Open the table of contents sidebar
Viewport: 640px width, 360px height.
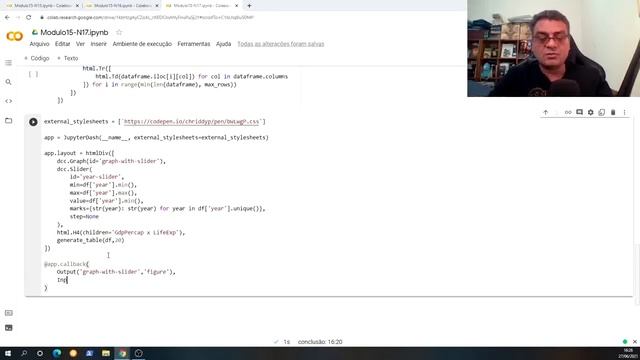[x=9, y=63]
